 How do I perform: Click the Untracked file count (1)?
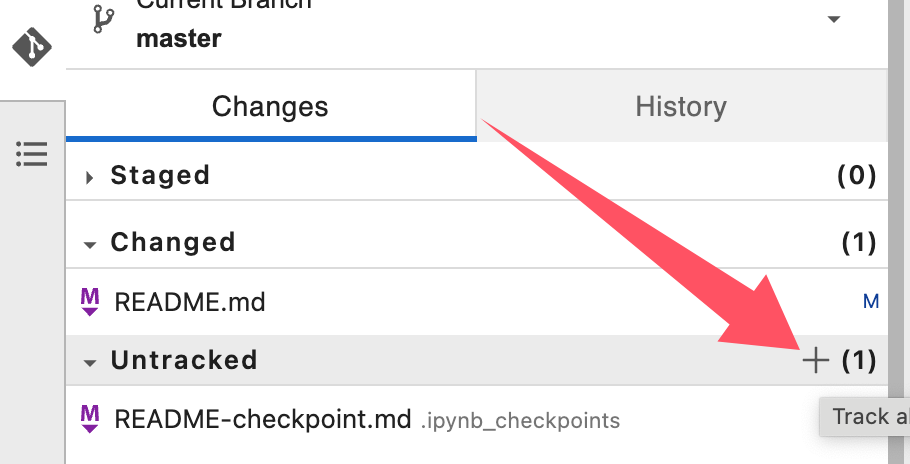click(859, 361)
